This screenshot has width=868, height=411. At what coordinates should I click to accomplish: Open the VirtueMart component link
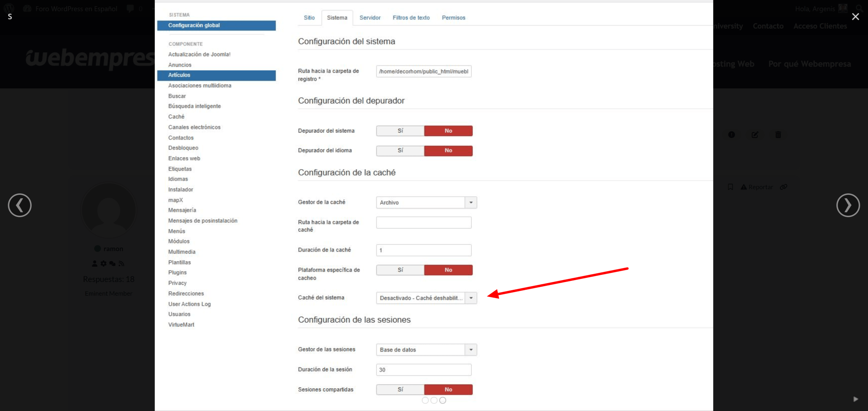(x=181, y=325)
